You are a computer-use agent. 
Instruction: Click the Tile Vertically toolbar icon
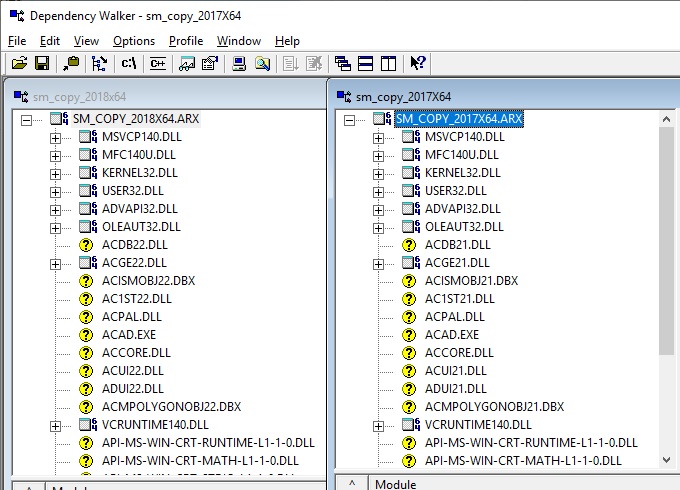[389, 63]
